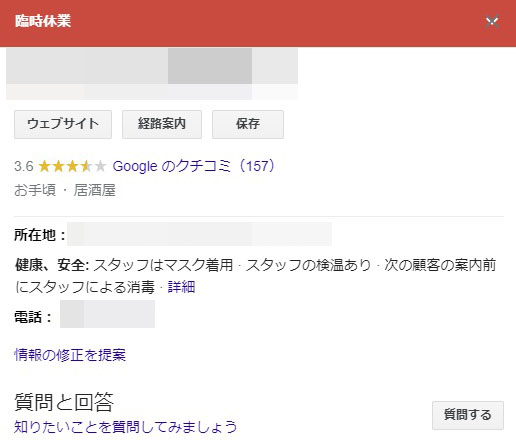The height and width of the screenshot is (445, 516).
Task: Click the blurred address next to 所在地
Action: (199, 234)
